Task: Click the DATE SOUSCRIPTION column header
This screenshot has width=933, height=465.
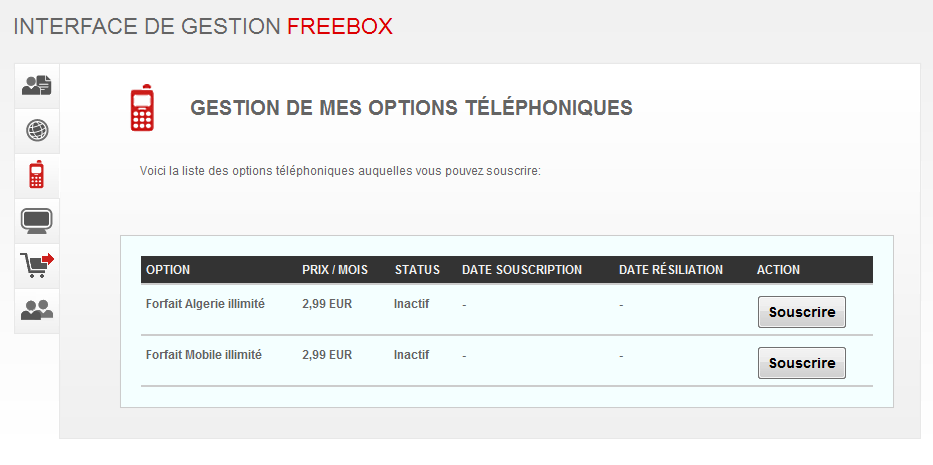Action: 522,270
